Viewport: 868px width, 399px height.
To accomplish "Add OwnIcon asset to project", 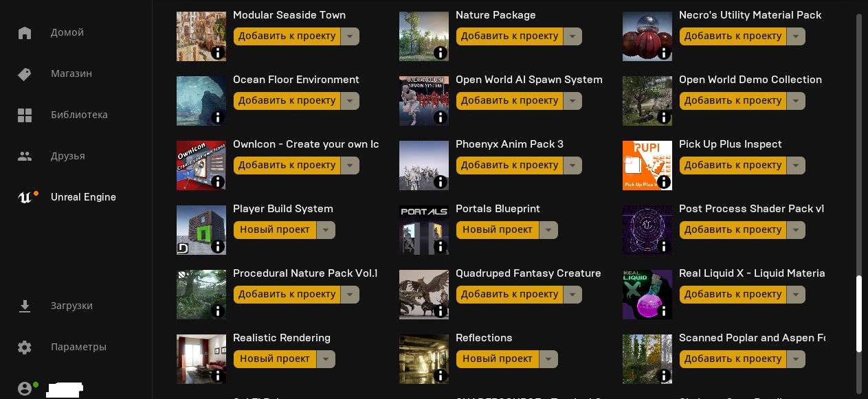I will [287, 165].
